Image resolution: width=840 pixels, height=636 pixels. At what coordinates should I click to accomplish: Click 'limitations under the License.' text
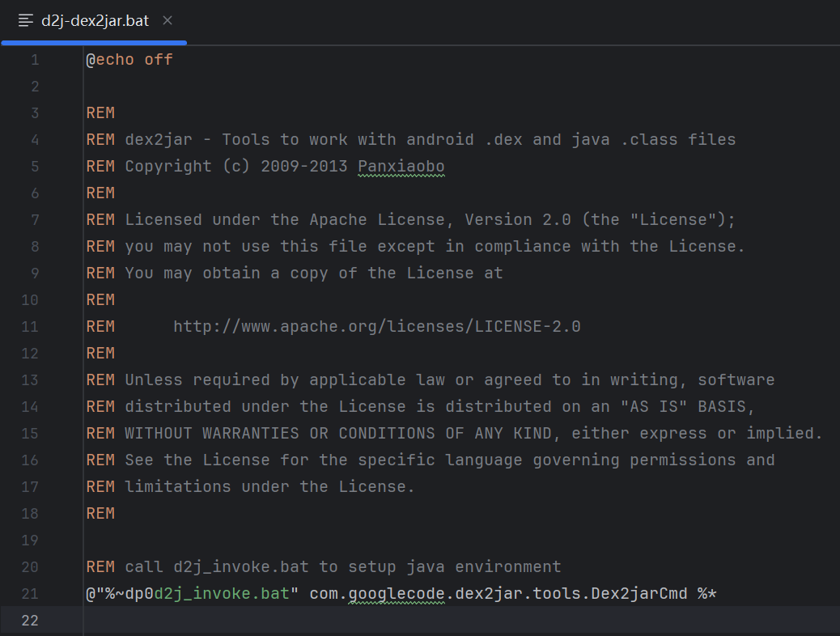pyautogui.click(x=270, y=487)
